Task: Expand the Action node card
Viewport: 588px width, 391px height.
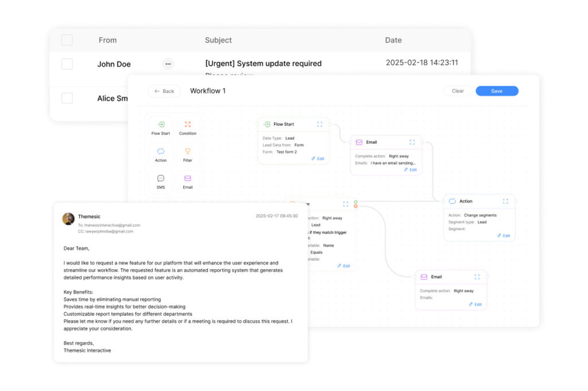Action: click(505, 201)
